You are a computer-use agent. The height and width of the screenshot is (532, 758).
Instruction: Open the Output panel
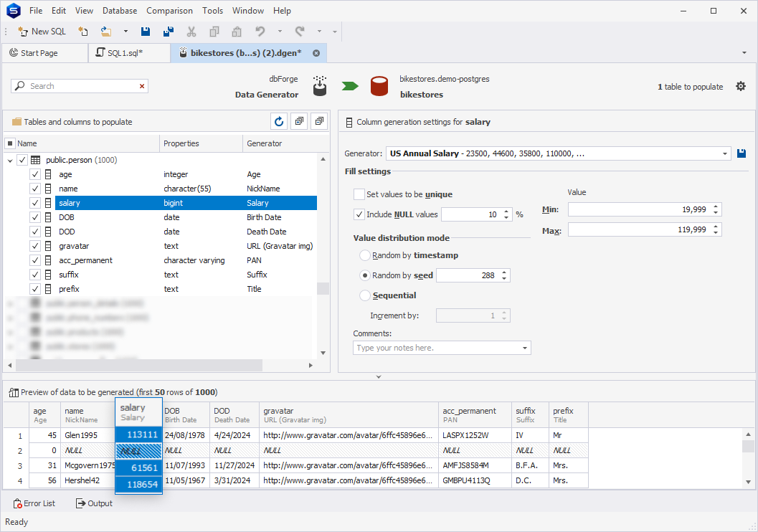(94, 503)
